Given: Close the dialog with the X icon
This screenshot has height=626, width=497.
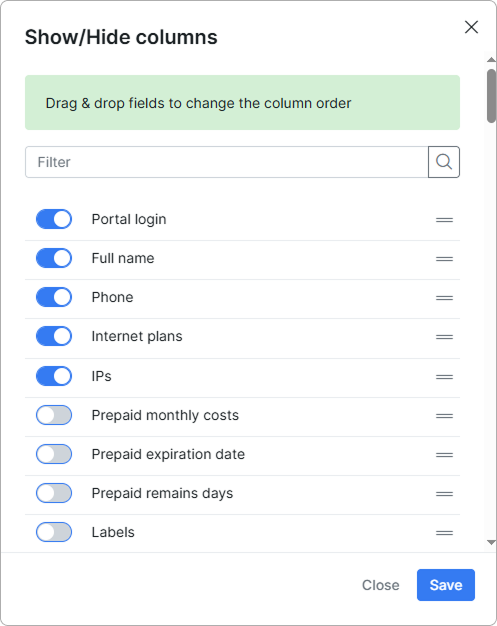Looking at the screenshot, I should (471, 27).
